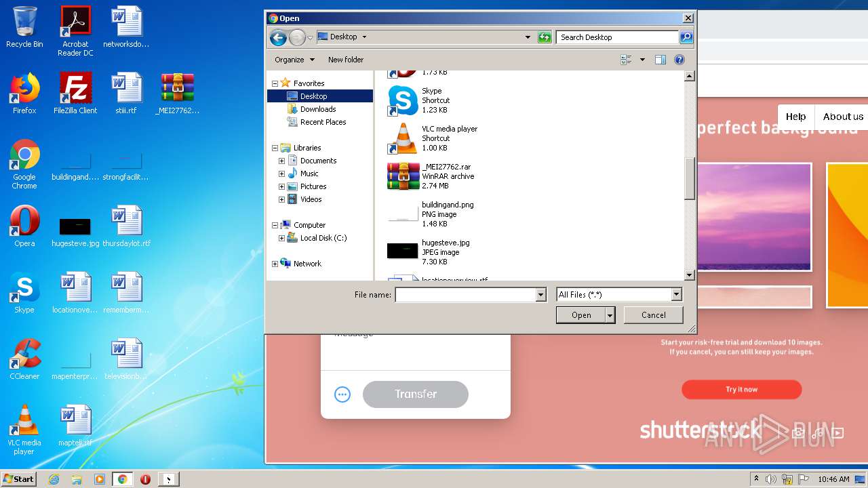Select _MEI27762 archive on desktop
868x488 pixels.
coord(178,94)
